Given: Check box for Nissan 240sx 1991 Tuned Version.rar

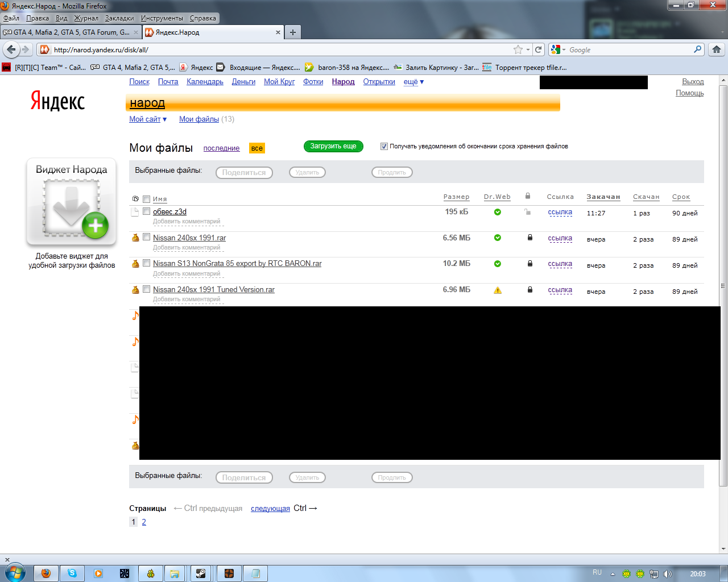Looking at the screenshot, I should pyautogui.click(x=146, y=289).
